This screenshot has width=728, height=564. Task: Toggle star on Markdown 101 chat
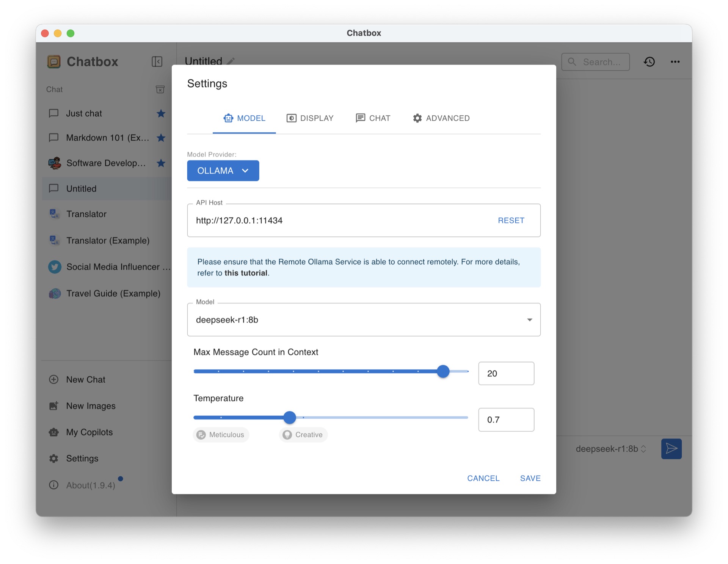click(161, 138)
